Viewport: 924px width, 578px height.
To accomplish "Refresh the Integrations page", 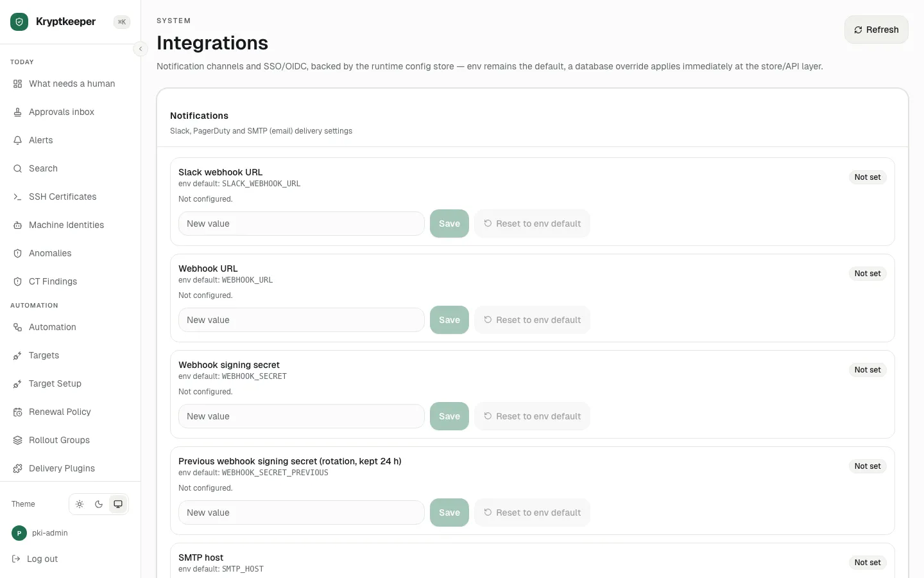I will click(876, 30).
